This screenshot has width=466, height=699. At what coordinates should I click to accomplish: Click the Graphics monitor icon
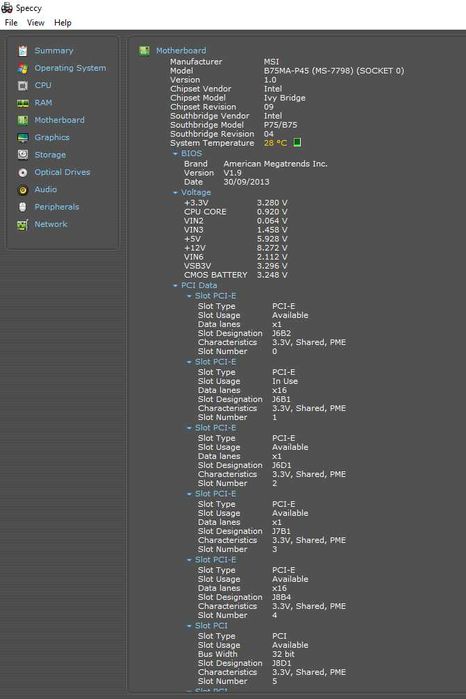23,138
